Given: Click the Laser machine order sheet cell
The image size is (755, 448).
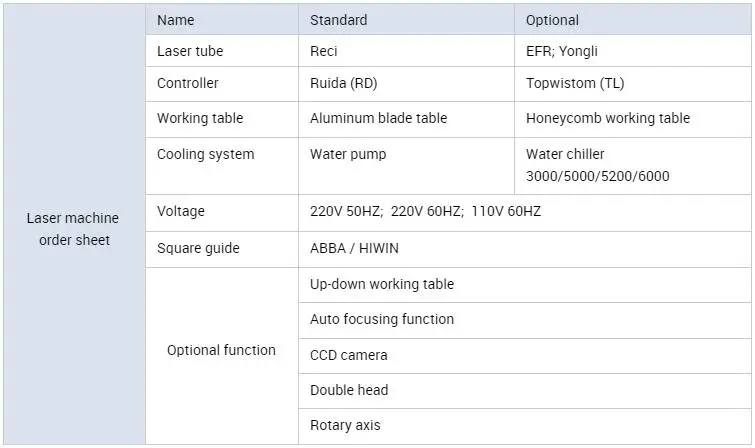Looking at the screenshot, I should [x=72, y=229].
